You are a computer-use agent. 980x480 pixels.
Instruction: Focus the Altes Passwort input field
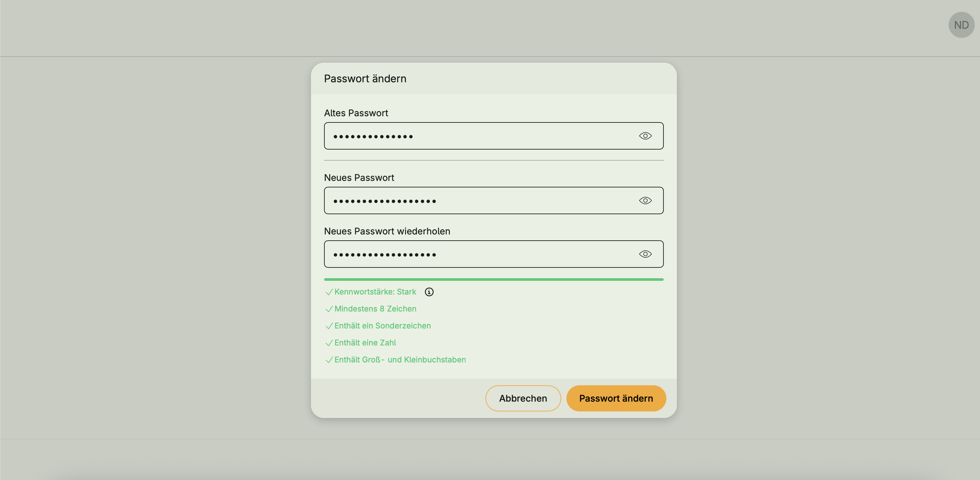479,136
